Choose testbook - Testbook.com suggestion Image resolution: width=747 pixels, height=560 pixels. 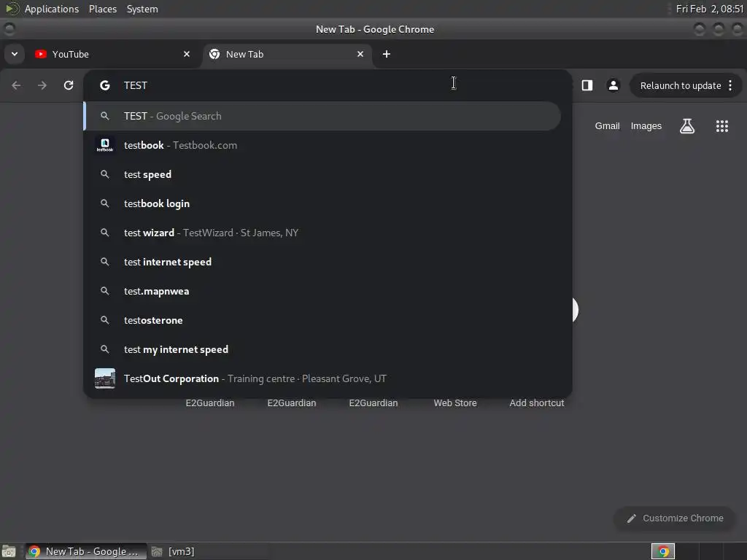tap(322, 145)
